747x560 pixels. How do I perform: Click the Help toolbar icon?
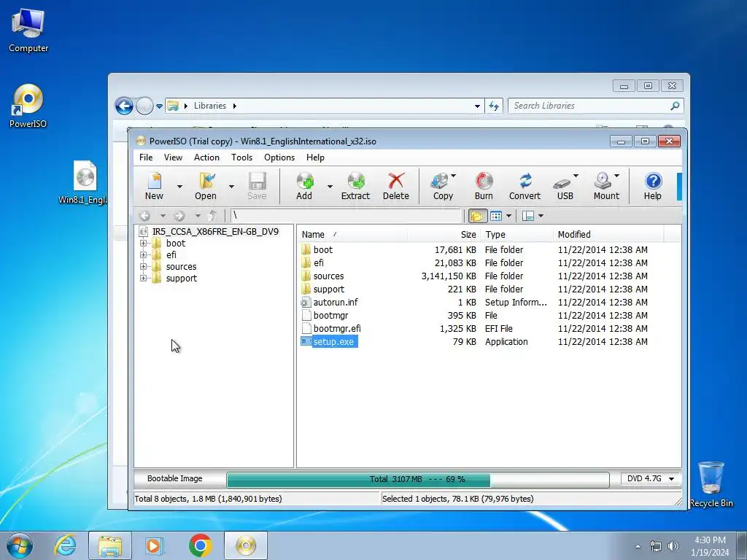(x=653, y=186)
